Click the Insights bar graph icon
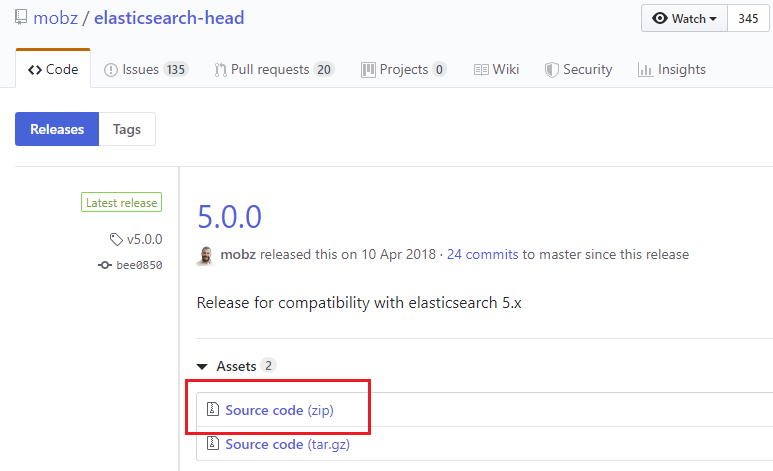Screen dimensions: 773x471 645,70
